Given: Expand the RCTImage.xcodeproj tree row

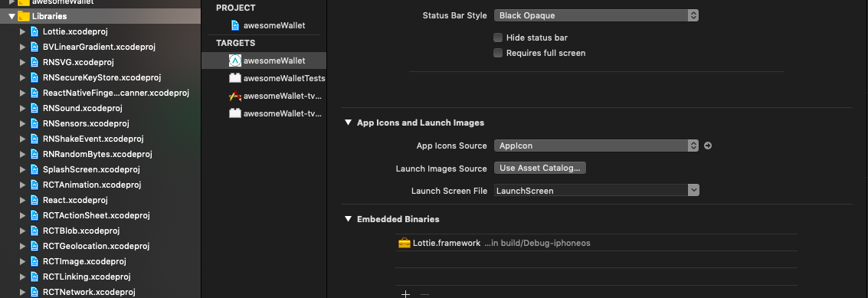Looking at the screenshot, I should 22,261.
